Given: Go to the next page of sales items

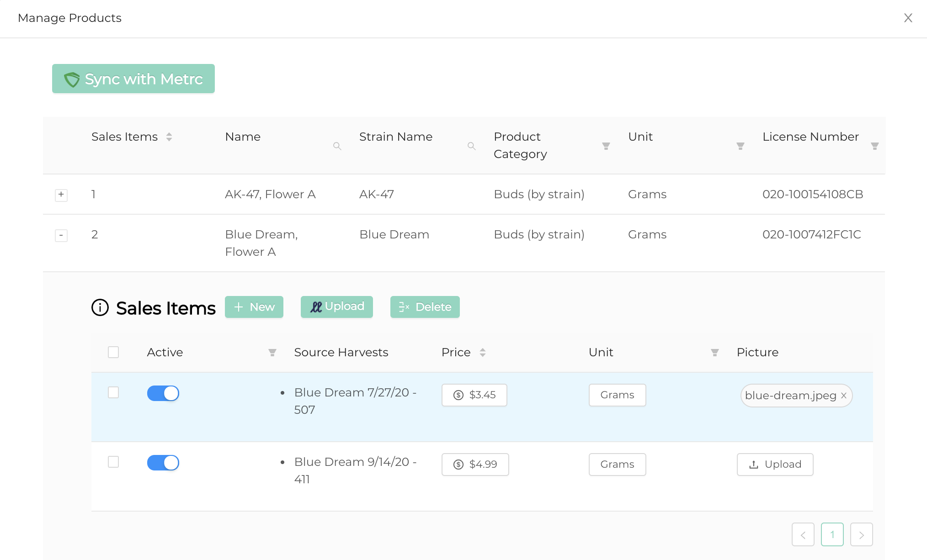Looking at the screenshot, I should pos(861,534).
